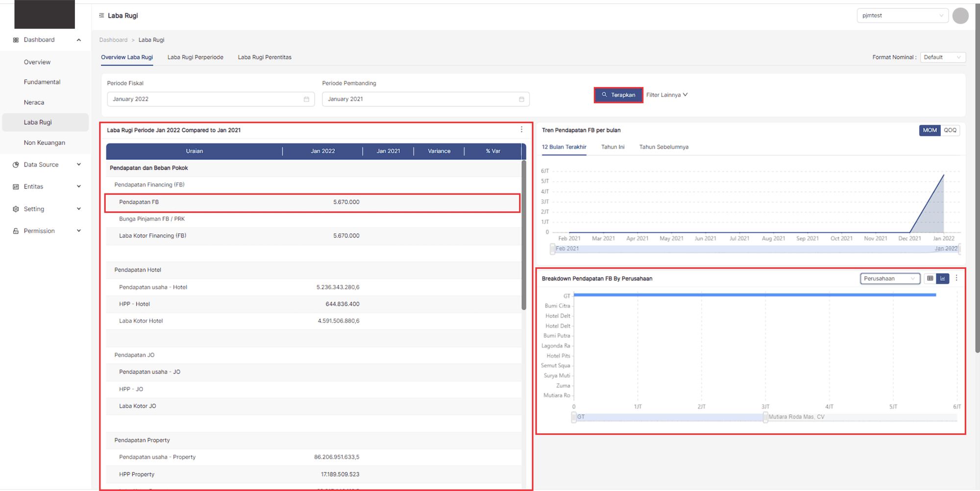Click the user avatar circle

tap(960, 16)
